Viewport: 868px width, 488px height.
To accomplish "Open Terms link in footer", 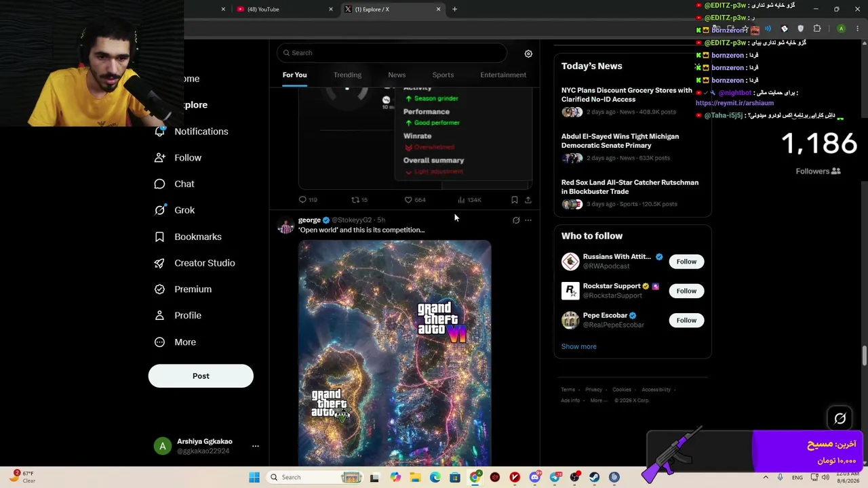I will (568, 390).
